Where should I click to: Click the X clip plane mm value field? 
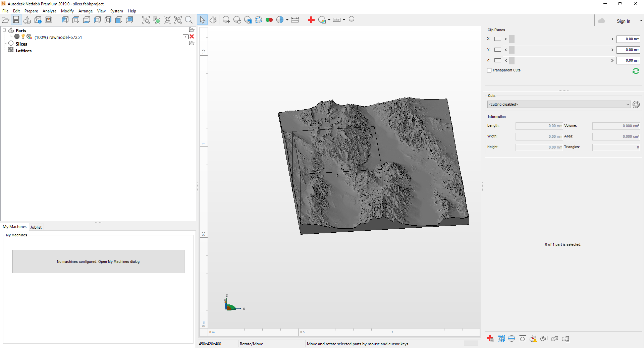pos(628,39)
